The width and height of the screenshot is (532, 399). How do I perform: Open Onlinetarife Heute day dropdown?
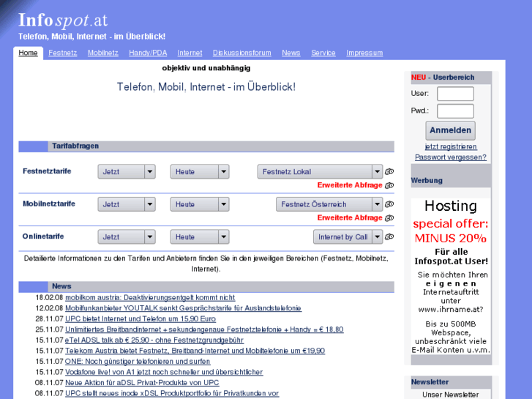200,237
